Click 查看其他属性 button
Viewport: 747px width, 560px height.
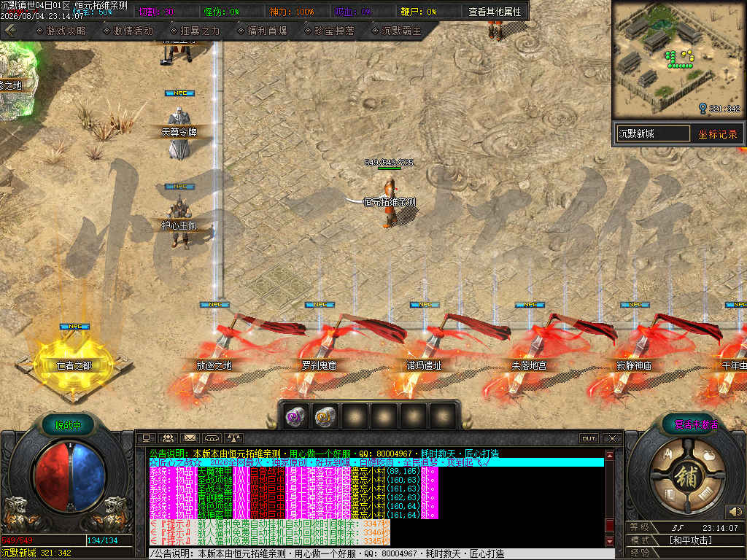(495, 12)
